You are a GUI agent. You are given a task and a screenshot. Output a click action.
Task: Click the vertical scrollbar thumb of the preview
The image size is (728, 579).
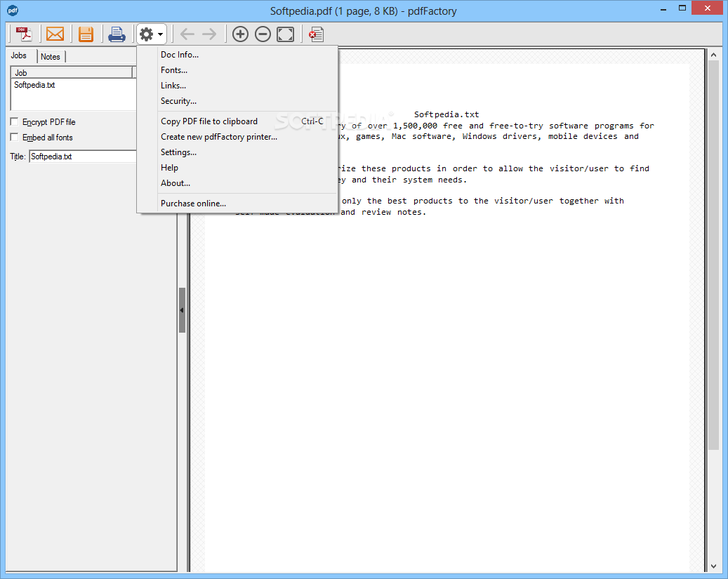[713, 255]
